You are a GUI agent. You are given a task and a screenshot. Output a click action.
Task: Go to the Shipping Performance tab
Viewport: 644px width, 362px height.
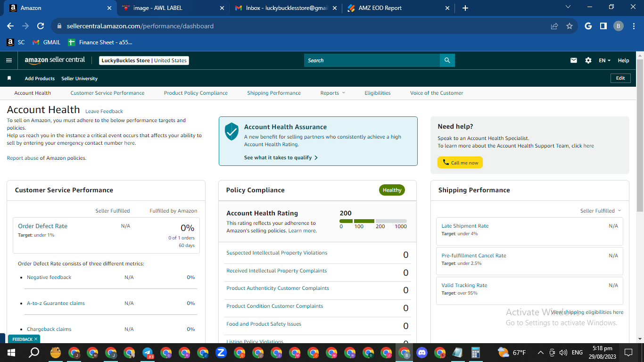[x=274, y=93]
